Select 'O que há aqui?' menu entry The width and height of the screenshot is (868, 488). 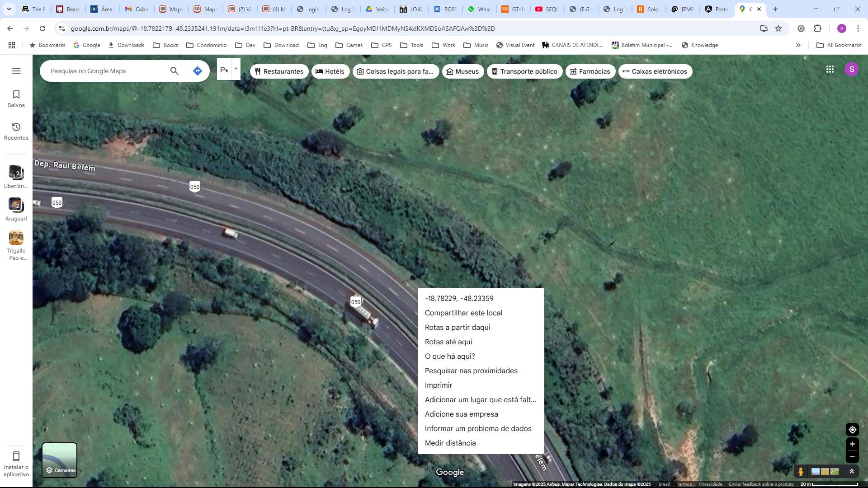449,356
